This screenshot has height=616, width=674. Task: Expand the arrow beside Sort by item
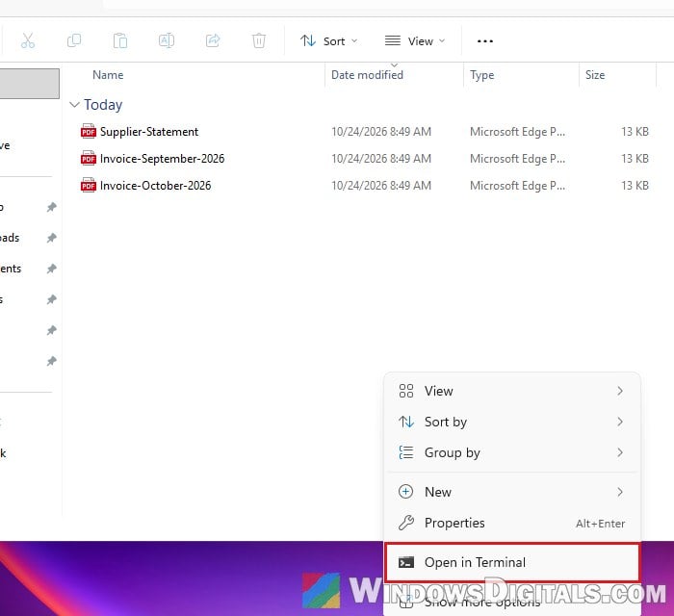coord(620,422)
